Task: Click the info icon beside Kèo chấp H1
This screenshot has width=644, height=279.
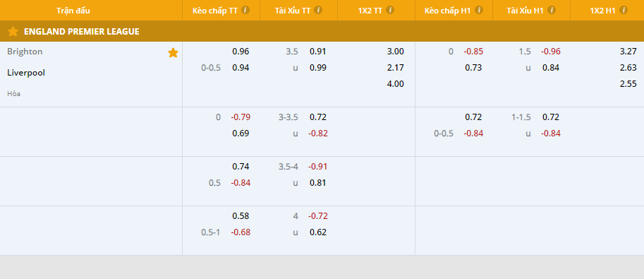Action: coord(478,11)
